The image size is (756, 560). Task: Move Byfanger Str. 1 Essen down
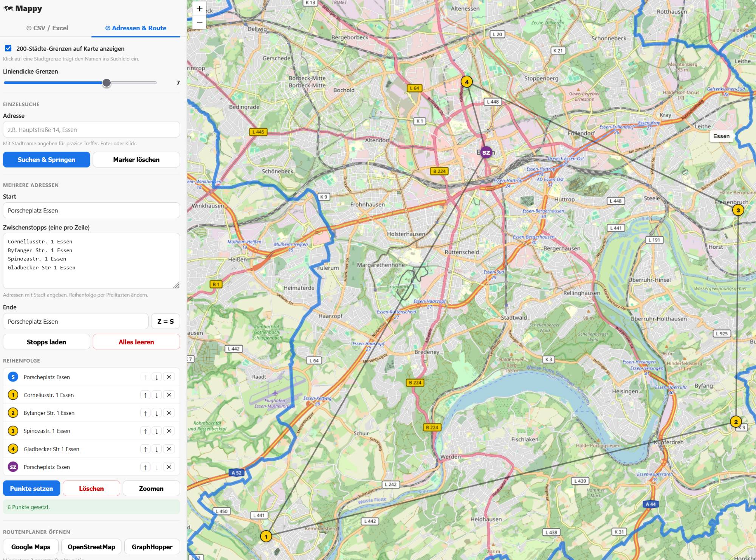157,413
